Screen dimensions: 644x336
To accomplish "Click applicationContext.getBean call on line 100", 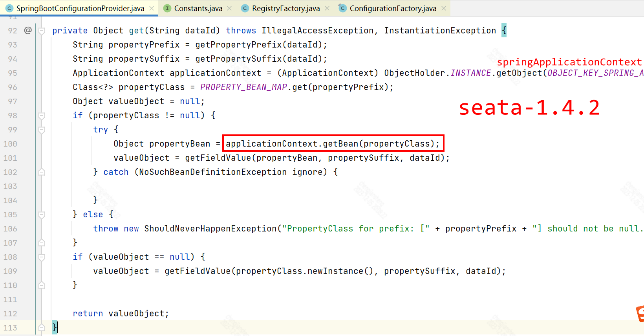I will [332, 144].
